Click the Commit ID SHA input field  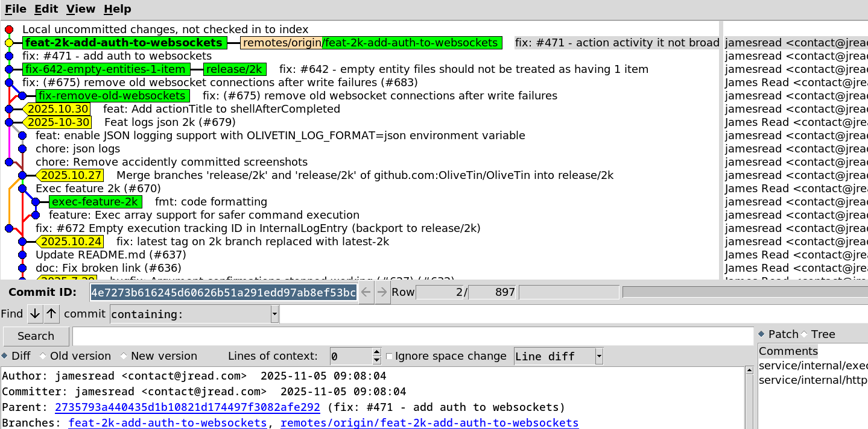(x=223, y=293)
